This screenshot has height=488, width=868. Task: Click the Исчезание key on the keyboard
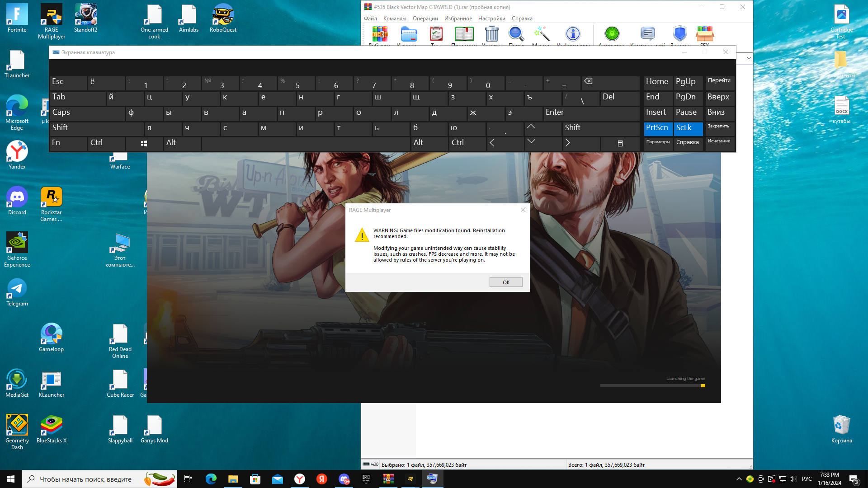coord(719,143)
